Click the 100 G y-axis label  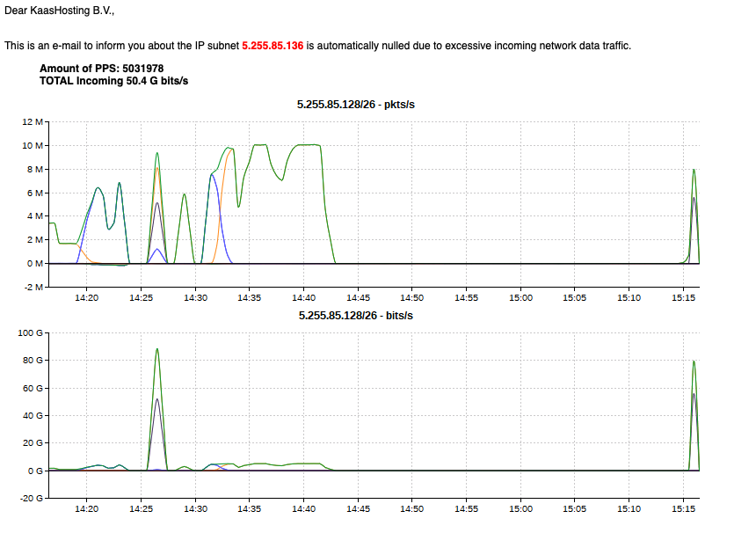(31, 332)
